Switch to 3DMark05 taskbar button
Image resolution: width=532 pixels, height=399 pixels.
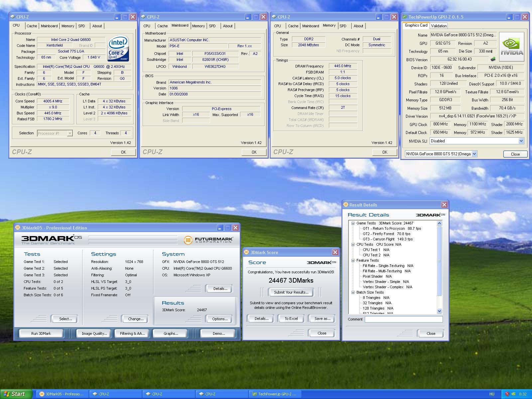(62, 394)
